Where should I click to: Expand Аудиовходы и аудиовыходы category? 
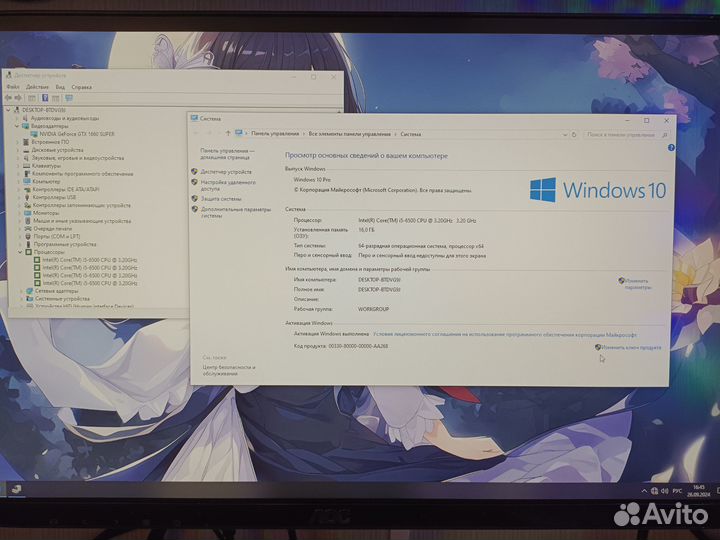[17, 118]
